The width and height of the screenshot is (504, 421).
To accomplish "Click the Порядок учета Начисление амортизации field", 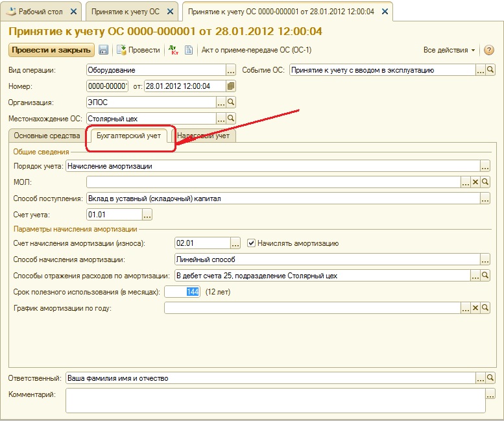I will 273,166.
